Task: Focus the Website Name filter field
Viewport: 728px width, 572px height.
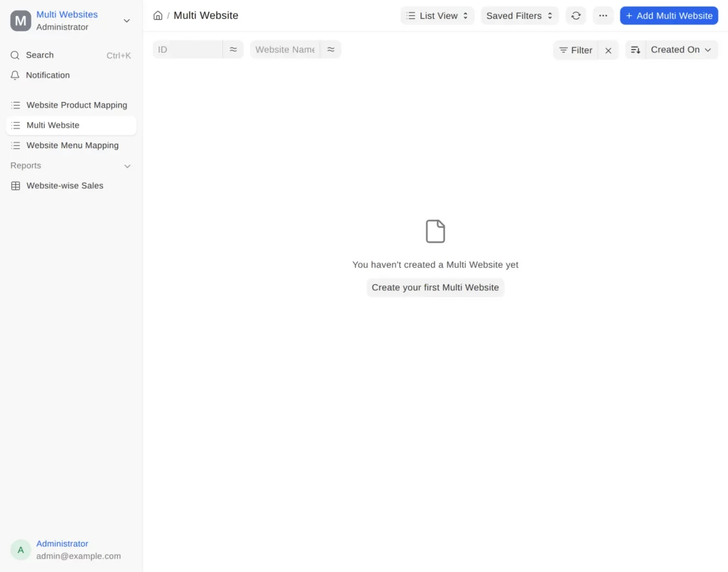Action: [285, 50]
